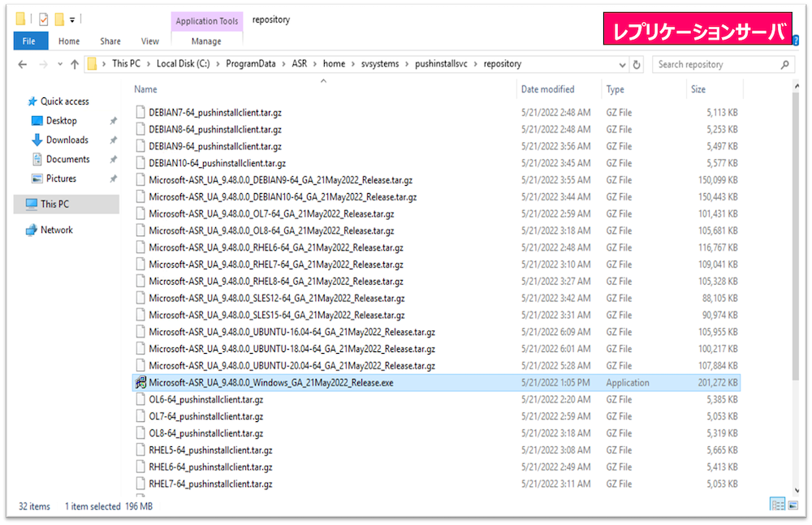This screenshot has width=812, height=525.
Task: Expand the recent locations dropdown arrow
Action: pyautogui.click(x=59, y=64)
